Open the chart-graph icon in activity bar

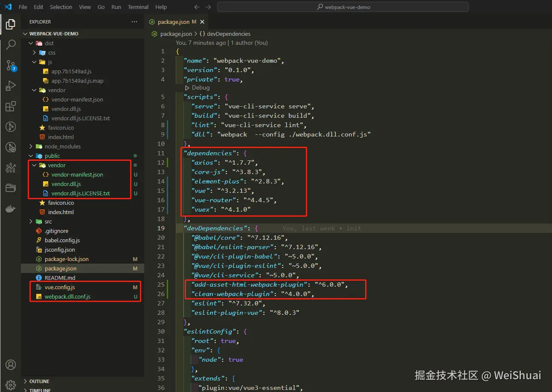tap(10, 168)
